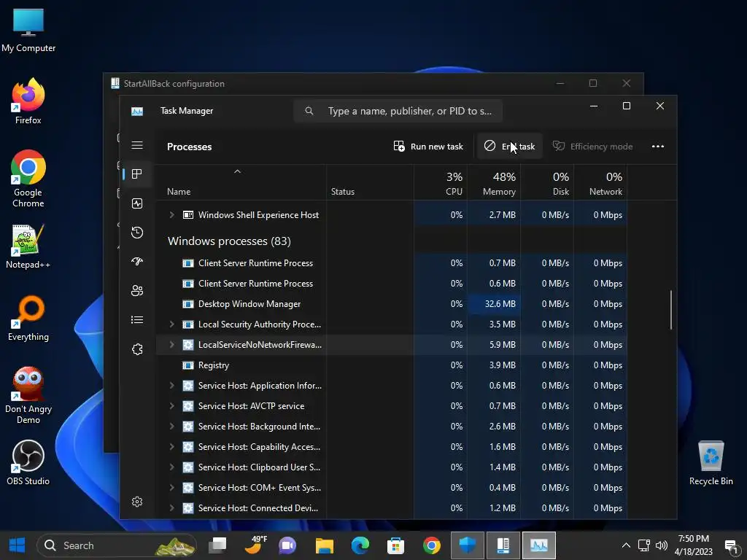Open Startup apps icon in sidebar
This screenshot has height=560, width=747.
(x=137, y=262)
